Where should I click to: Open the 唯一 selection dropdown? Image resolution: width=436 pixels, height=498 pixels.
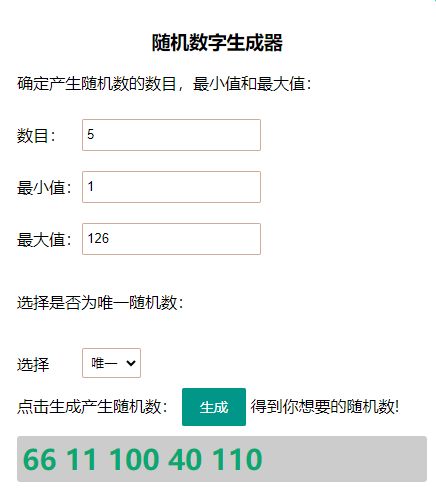(111, 363)
